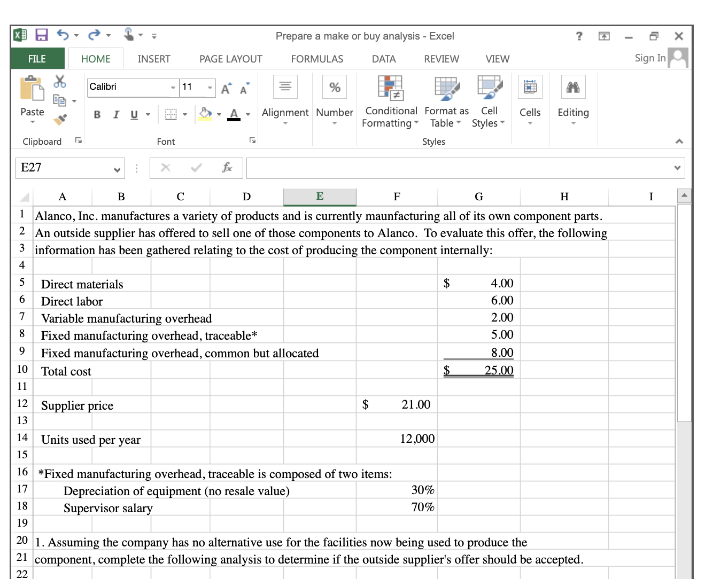Viewport: 728px width, 579px height.
Task: Decrease font size with small A icon
Action: tap(245, 89)
